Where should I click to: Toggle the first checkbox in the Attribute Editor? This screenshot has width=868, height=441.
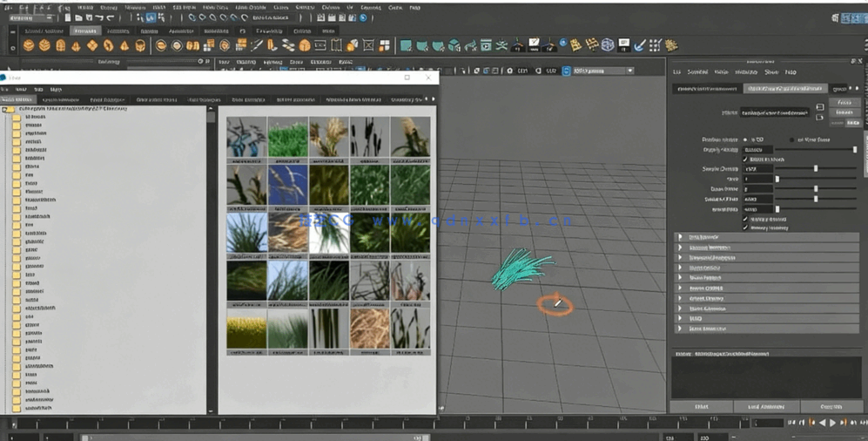coord(745,159)
